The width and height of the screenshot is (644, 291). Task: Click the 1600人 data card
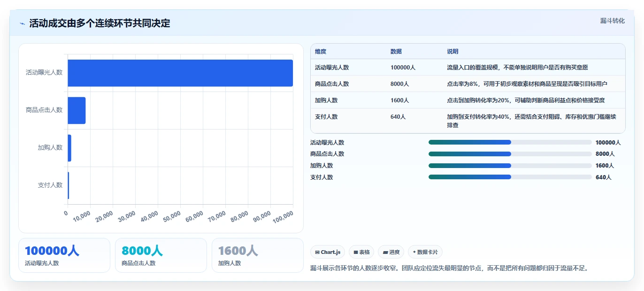(x=258, y=255)
